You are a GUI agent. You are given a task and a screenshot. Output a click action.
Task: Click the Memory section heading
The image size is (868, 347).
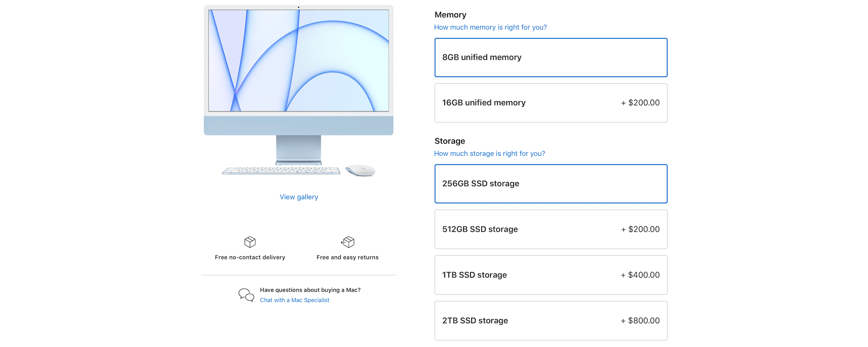click(450, 14)
